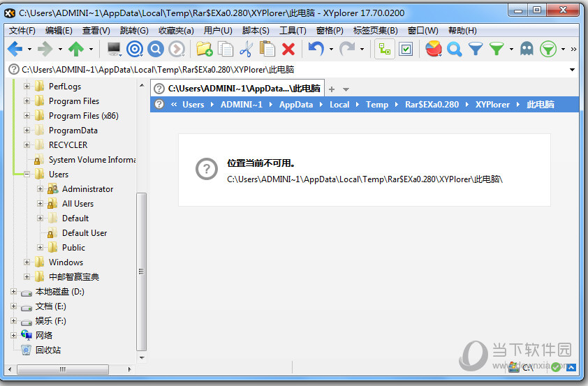Screen dimensions: 588x386
Task: Expand the Program Files (x86) tree node
Action: 27,116
